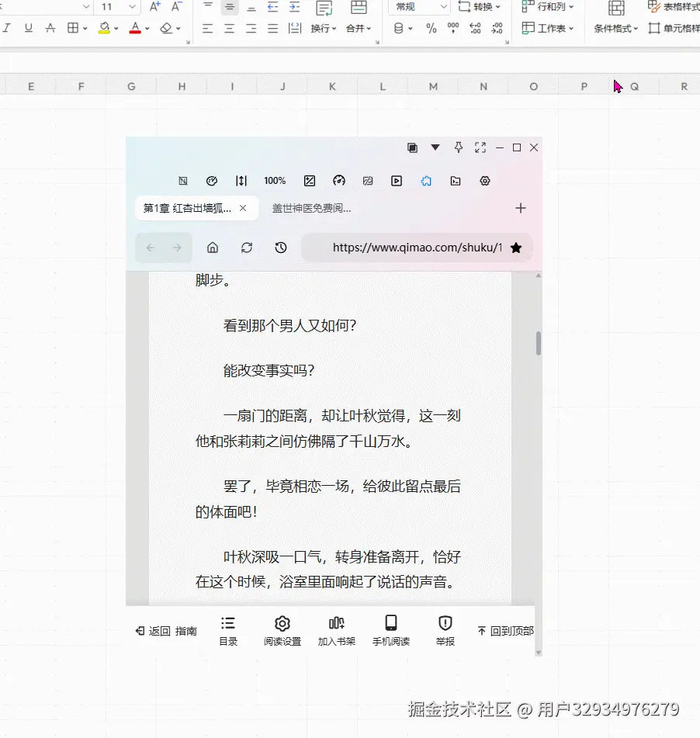Open 工作表 worksheet menu
Screen dimensions: 700x738
click(x=548, y=28)
